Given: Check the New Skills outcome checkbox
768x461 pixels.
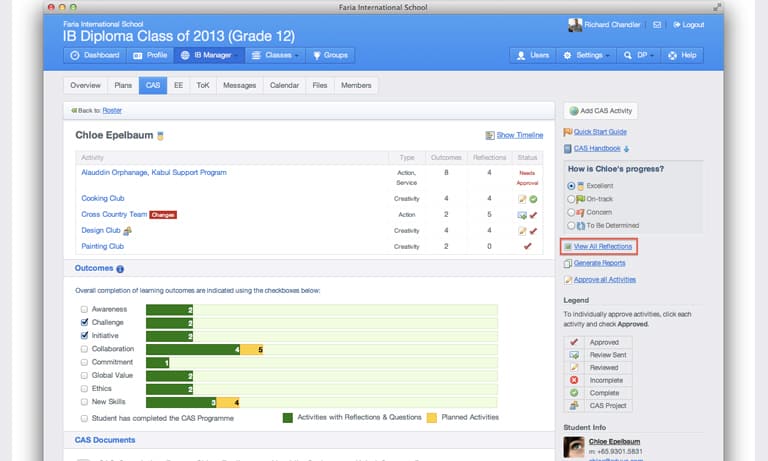Looking at the screenshot, I should point(84,402).
